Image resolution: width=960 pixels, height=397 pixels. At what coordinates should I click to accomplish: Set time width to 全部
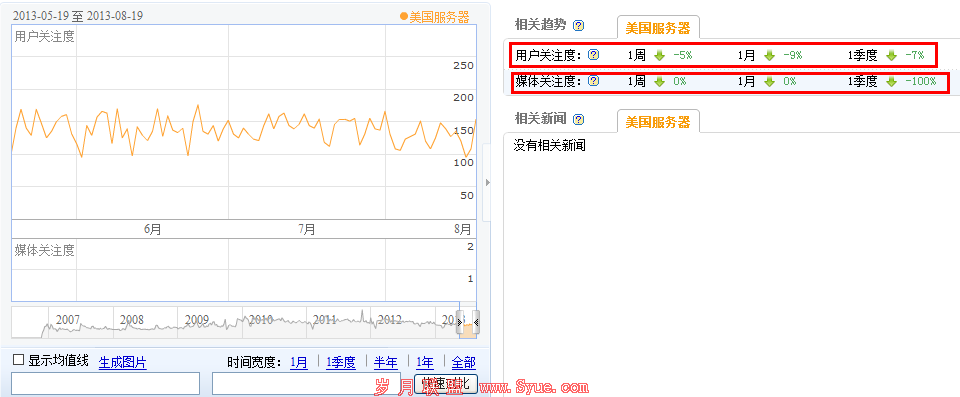463,363
